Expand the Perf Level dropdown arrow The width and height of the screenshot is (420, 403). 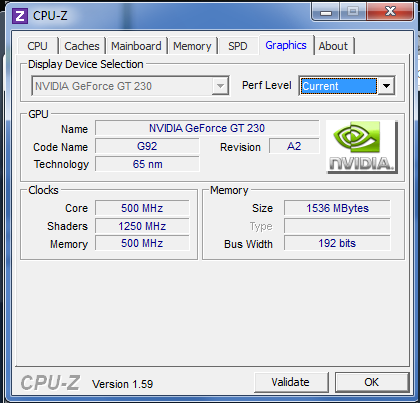pyautogui.click(x=386, y=86)
